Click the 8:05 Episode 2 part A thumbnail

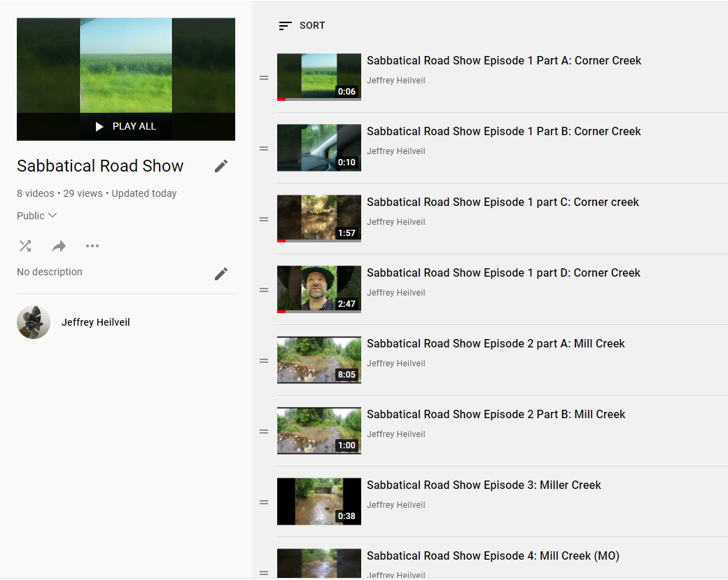tap(319, 360)
